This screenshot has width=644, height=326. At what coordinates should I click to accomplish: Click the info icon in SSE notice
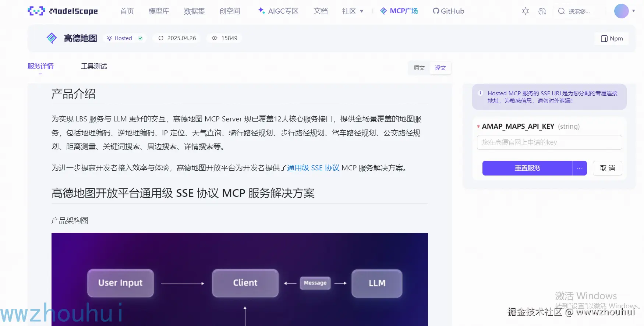click(480, 93)
